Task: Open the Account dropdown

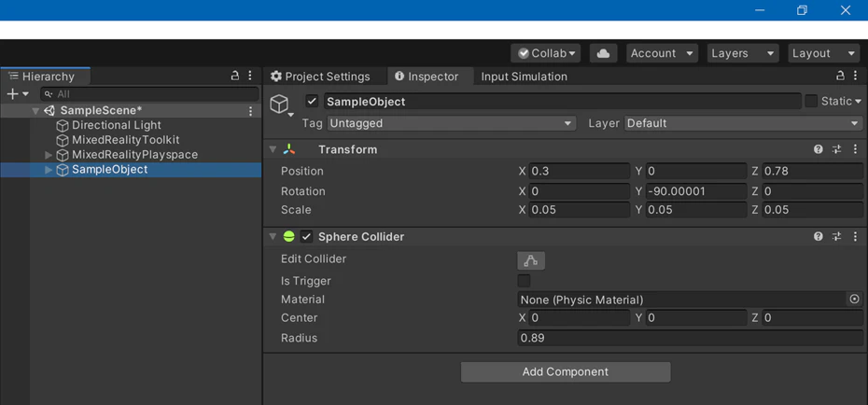Action: pyautogui.click(x=662, y=53)
